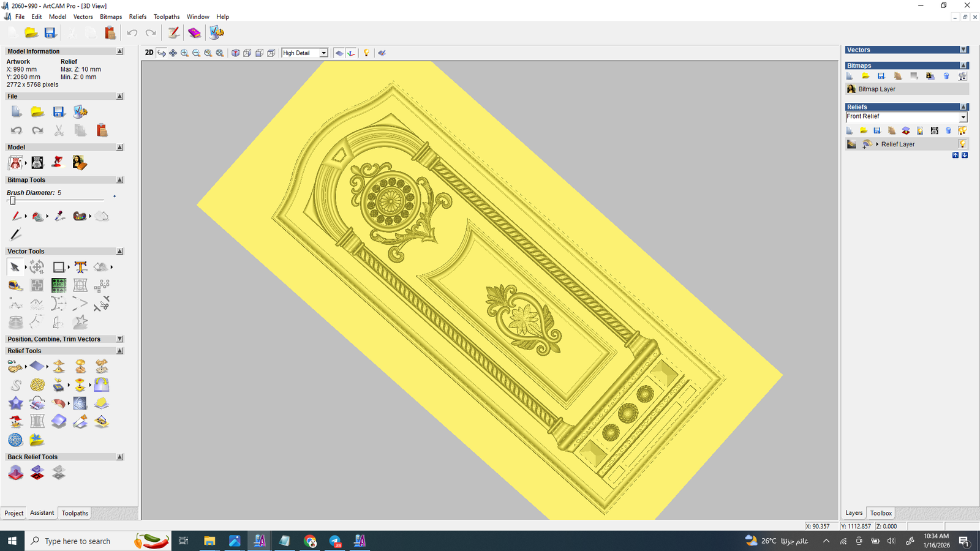
Task: Open the Lights and Material lamp icon
Action: click(x=366, y=53)
